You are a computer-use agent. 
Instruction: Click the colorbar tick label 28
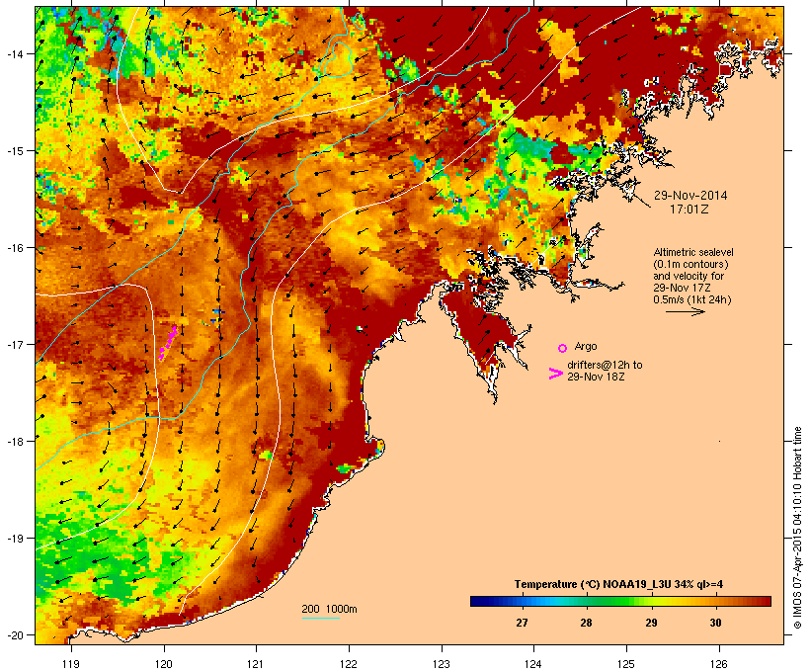(x=586, y=623)
